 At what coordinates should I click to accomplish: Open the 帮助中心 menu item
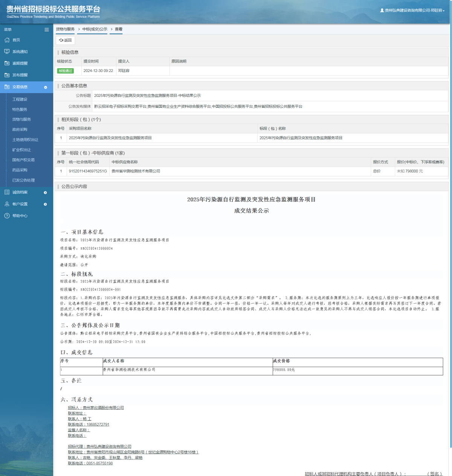[26, 216]
